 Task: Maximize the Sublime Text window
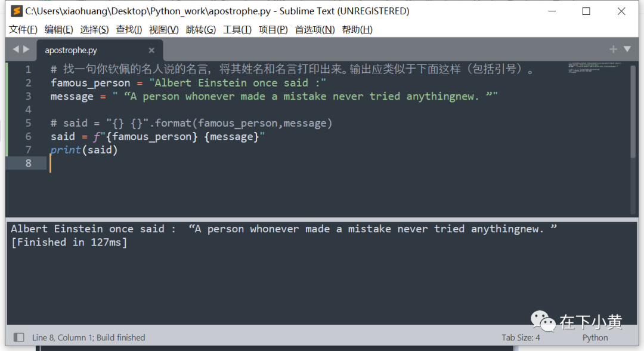point(586,11)
